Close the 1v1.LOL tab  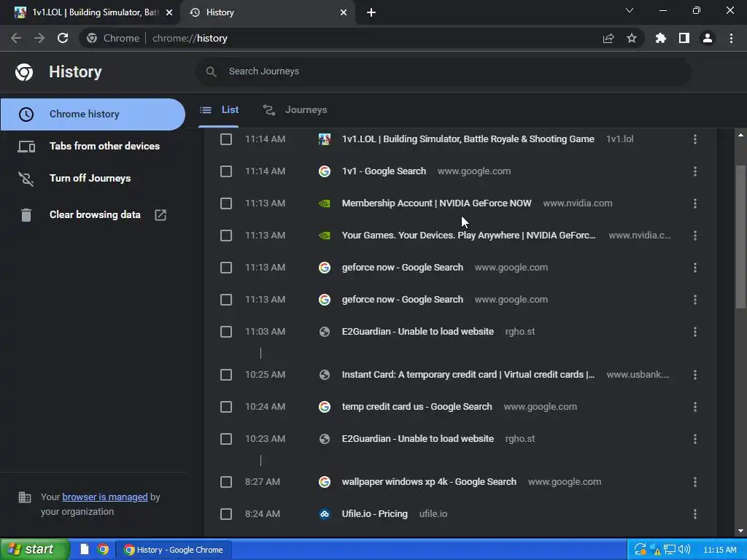(169, 12)
